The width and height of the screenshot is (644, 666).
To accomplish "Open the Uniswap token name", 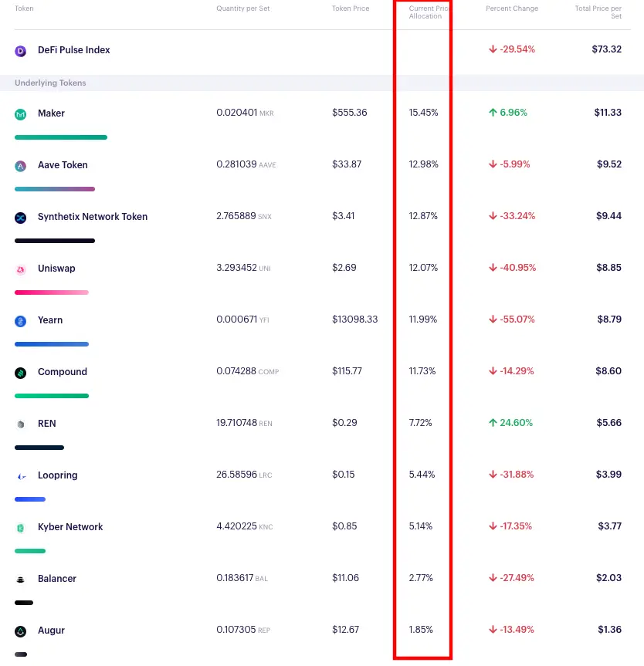I will (56, 269).
